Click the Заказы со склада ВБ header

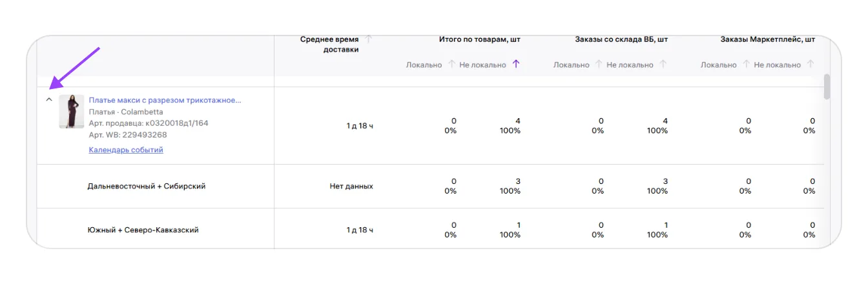[621, 39]
